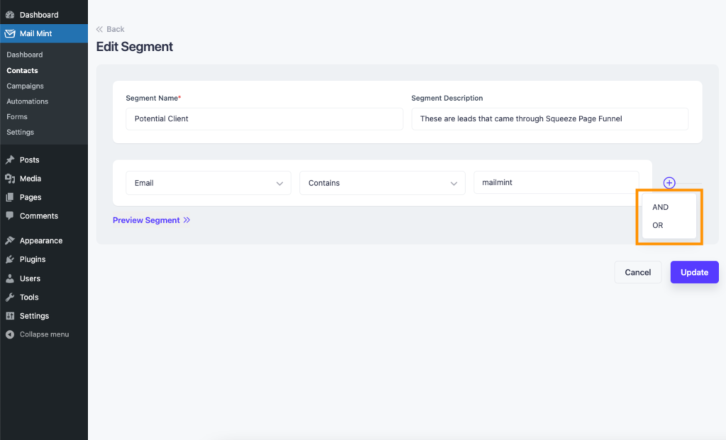Screen dimensions: 726x440
Task: Open Campaigns in the Mail Mint submenu
Action: pyautogui.click(x=25, y=86)
